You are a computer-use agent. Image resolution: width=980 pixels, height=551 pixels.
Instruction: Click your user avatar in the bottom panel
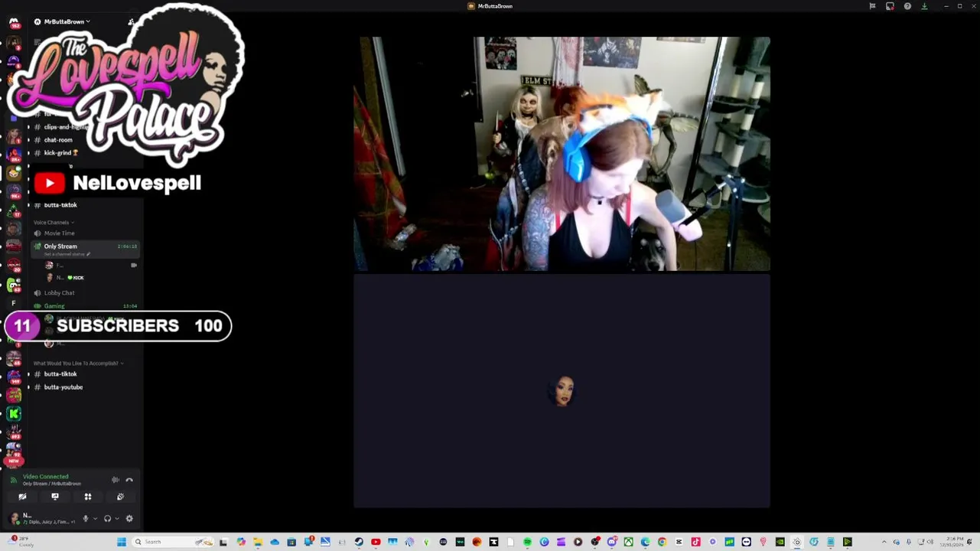(14, 519)
